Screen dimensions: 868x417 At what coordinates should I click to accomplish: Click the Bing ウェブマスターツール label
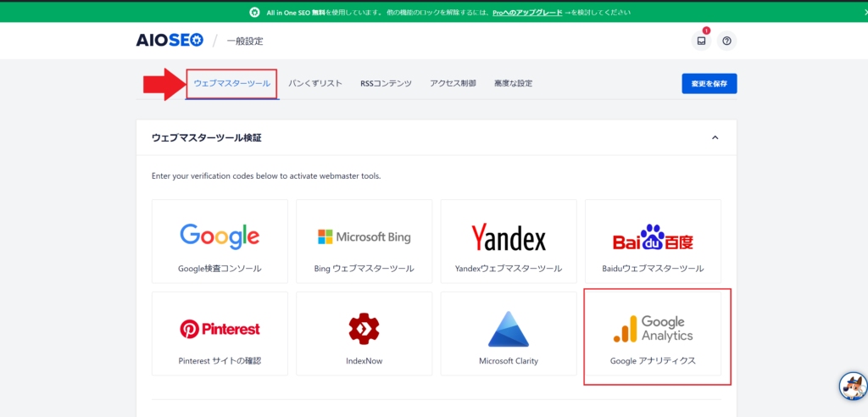(364, 269)
